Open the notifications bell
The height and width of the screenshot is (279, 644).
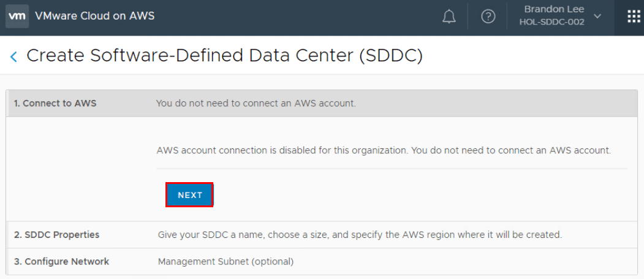[x=449, y=17]
